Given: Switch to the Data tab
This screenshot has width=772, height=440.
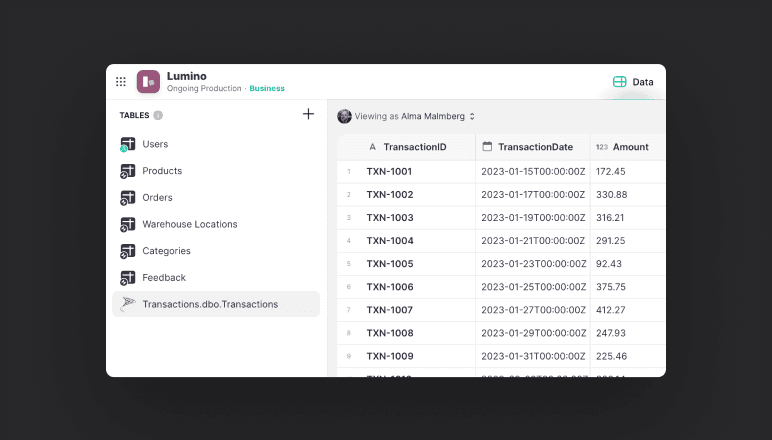Looking at the screenshot, I should tap(633, 82).
